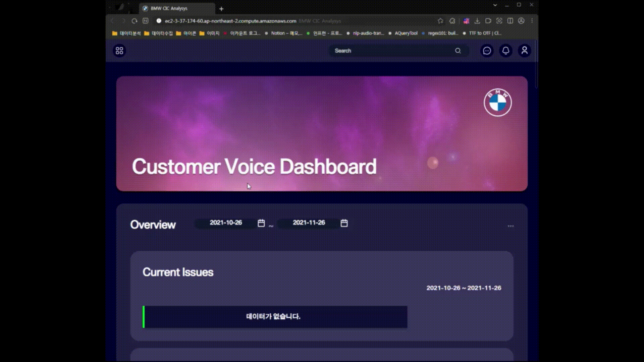Viewport: 644px width, 362px height.
Task: Open the 인프런 bookmark
Action: [x=324, y=33]
